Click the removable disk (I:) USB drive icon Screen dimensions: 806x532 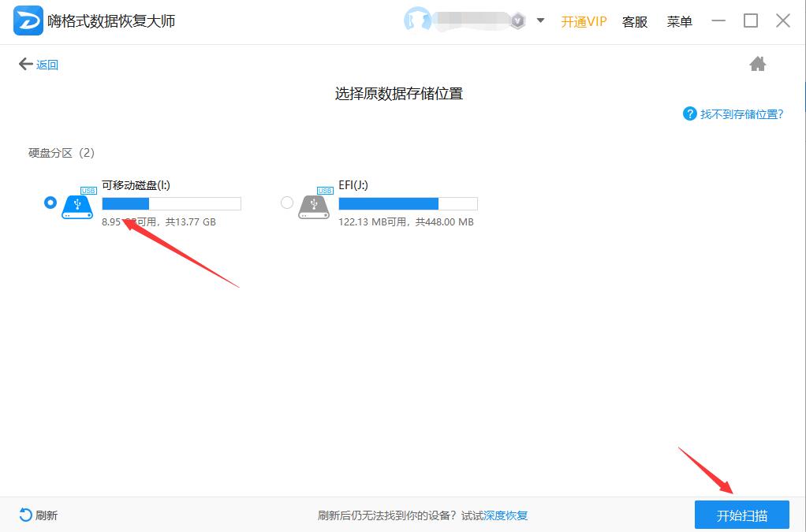76,204
